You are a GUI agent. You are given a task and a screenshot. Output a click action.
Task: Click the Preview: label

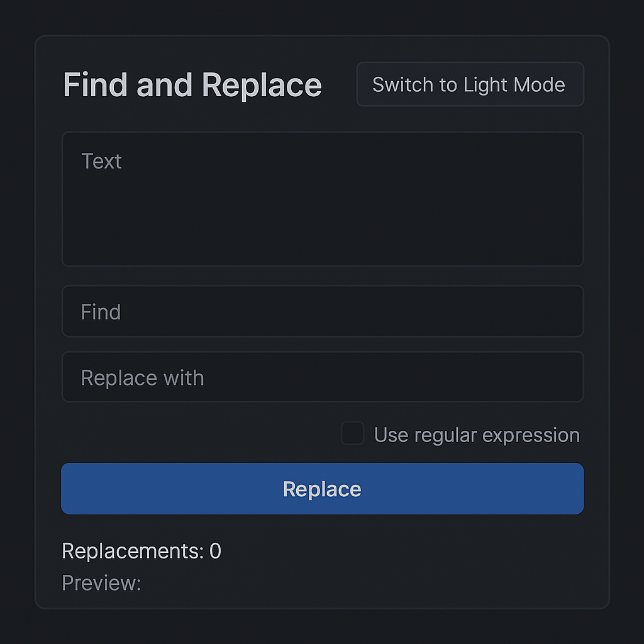(x=101, y=583)
